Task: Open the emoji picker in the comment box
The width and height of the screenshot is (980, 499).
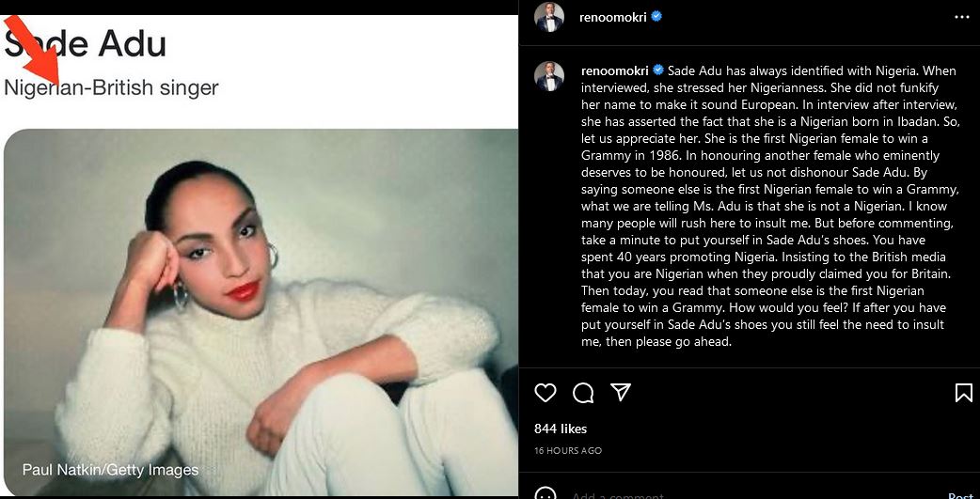Action: tap(545, 494)
